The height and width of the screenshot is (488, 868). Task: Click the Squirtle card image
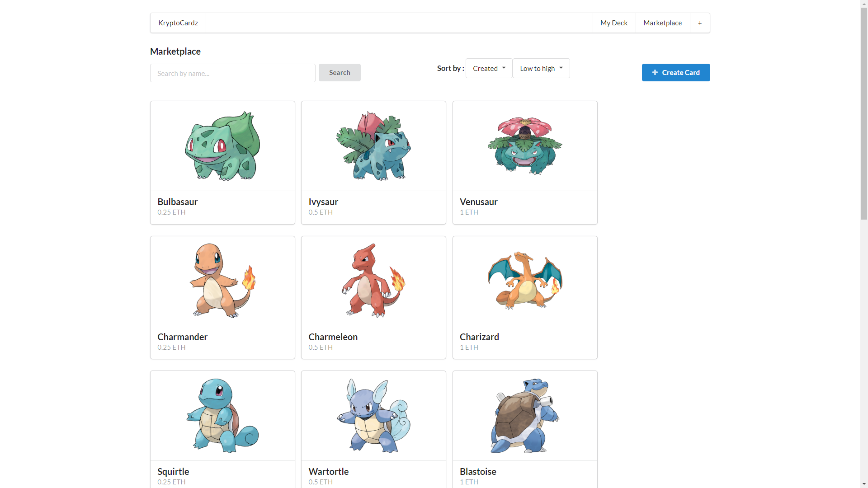click(x=222, y=416)
